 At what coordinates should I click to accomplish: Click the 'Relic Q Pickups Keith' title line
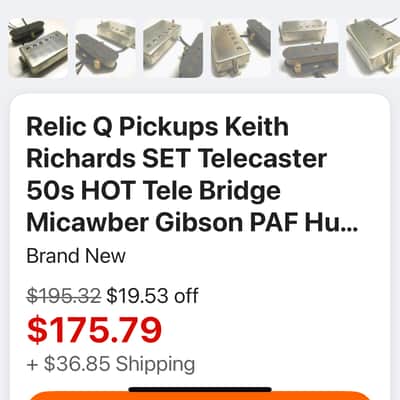tap(157, 127)
